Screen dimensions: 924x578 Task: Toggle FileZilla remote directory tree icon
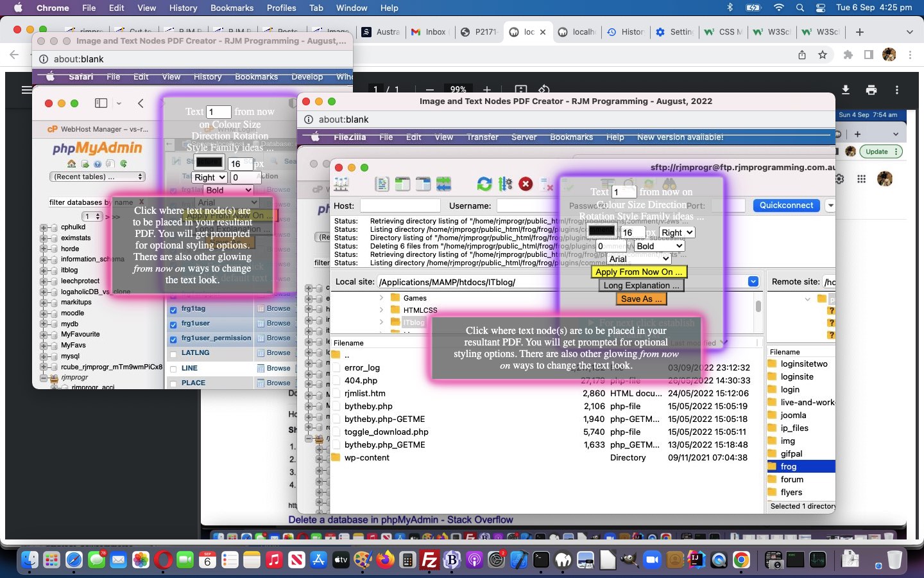pyautogui.click(x=424, y=184)
